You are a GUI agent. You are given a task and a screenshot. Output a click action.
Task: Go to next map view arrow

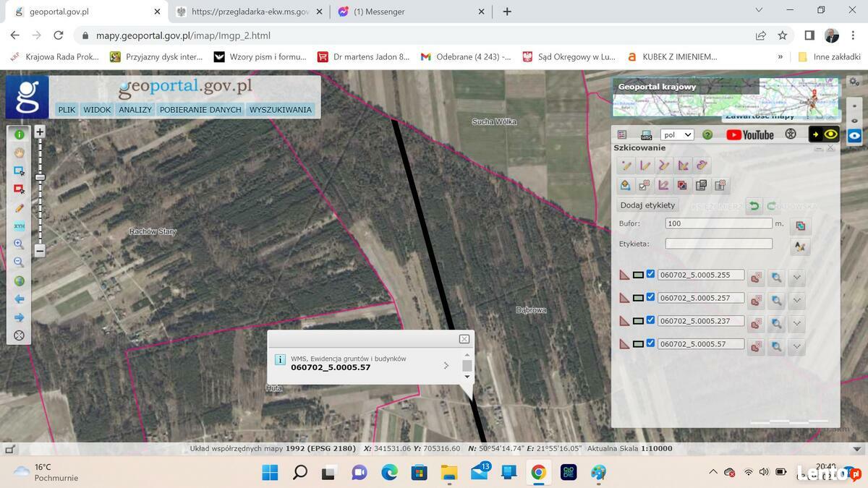(x=20, y=317)
